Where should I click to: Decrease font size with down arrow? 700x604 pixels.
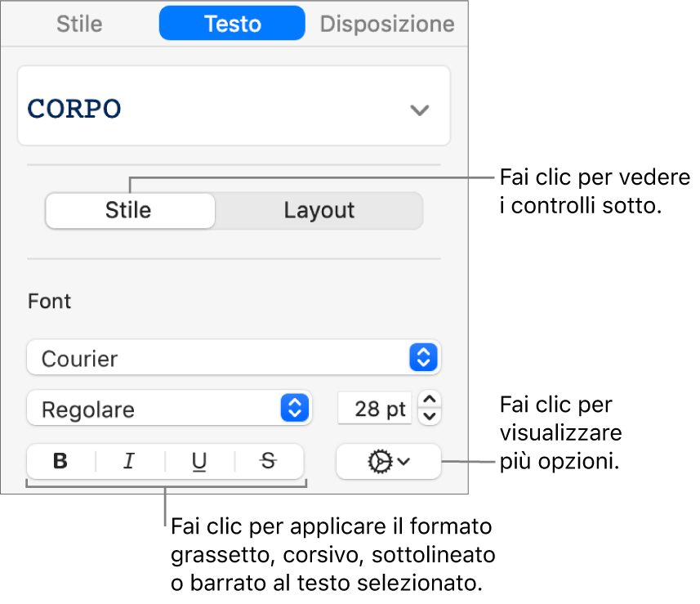(430, 416)
